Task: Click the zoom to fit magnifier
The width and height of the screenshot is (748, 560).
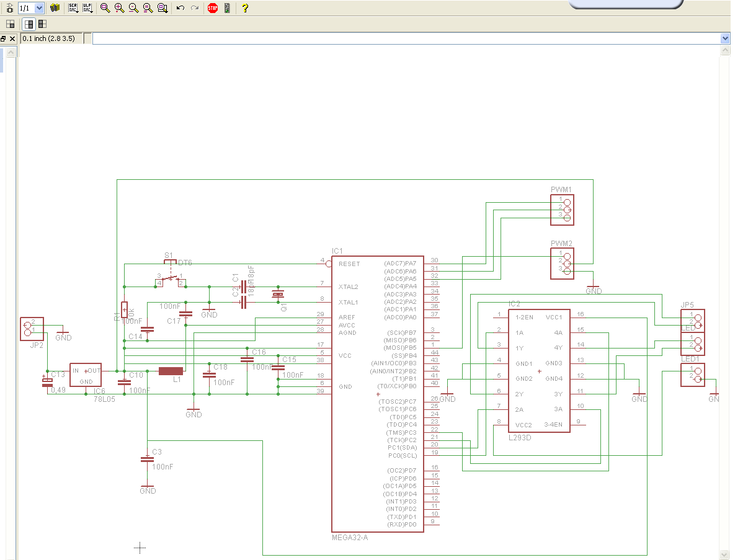Action: pyautogui.click(x=105, y=8)
